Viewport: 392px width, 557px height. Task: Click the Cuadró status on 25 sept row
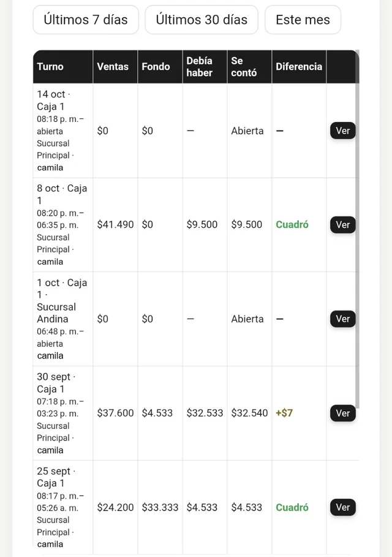292,507
